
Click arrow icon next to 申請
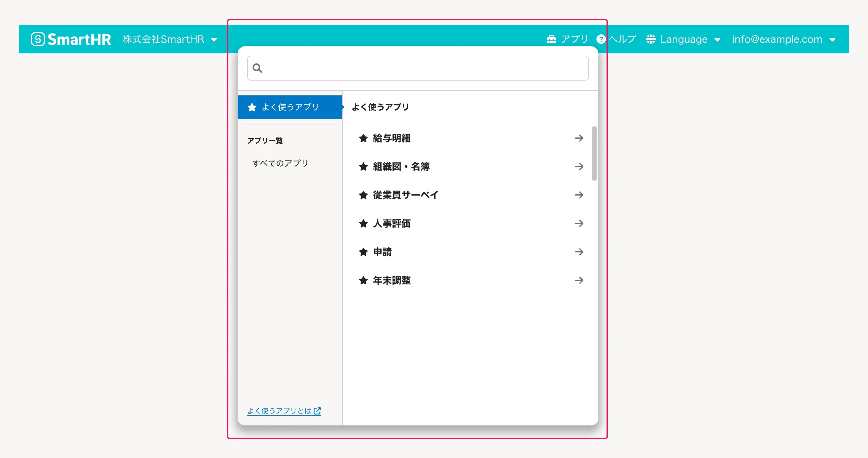(579, 252)
